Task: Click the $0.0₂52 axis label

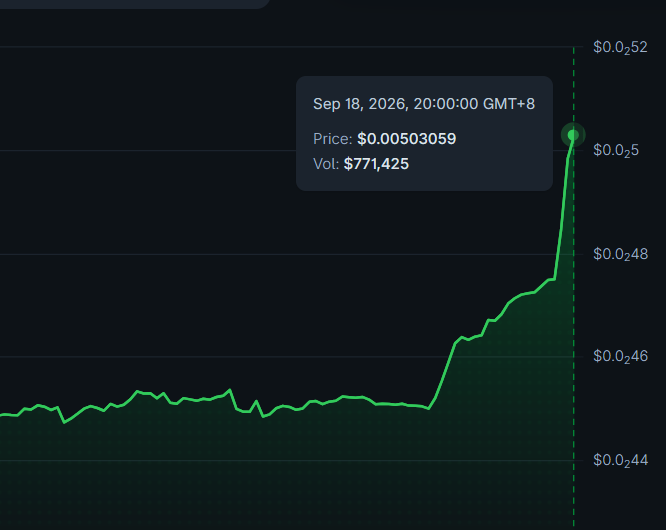Action: (620, 48)
